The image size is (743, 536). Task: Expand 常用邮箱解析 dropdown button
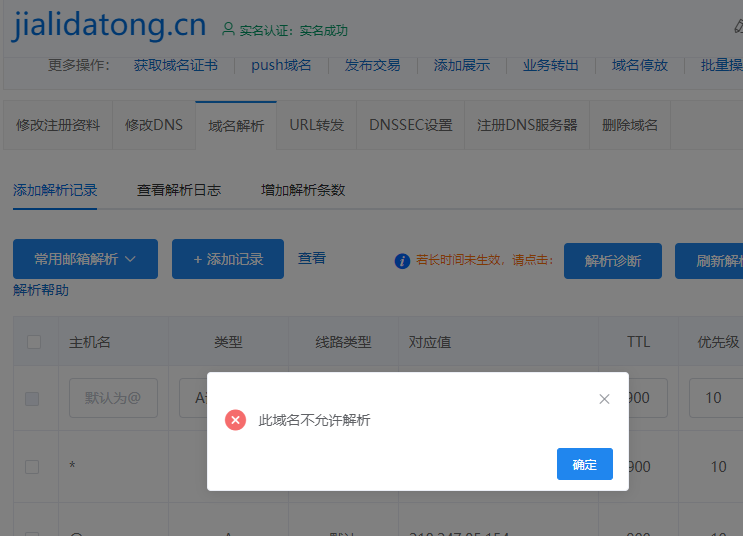(x=85, y=259)
